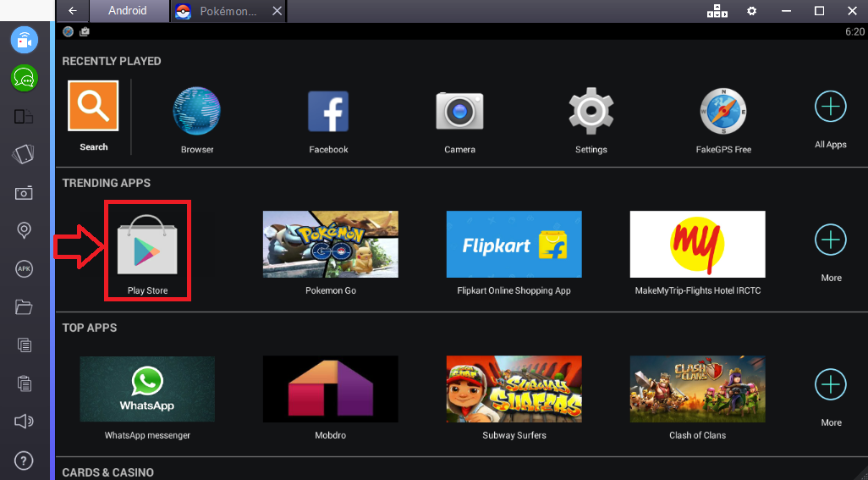
Task: Show more Trending Apps
Action: 830,240
